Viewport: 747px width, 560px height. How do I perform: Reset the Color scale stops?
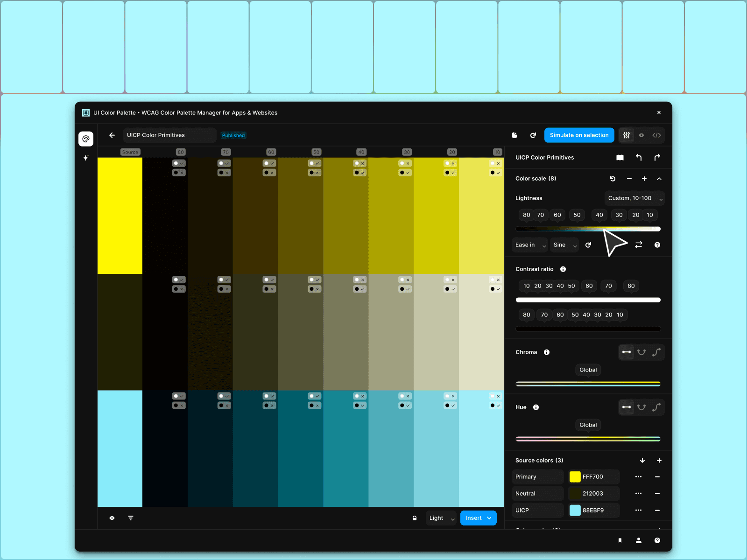[x=613, y=179]
